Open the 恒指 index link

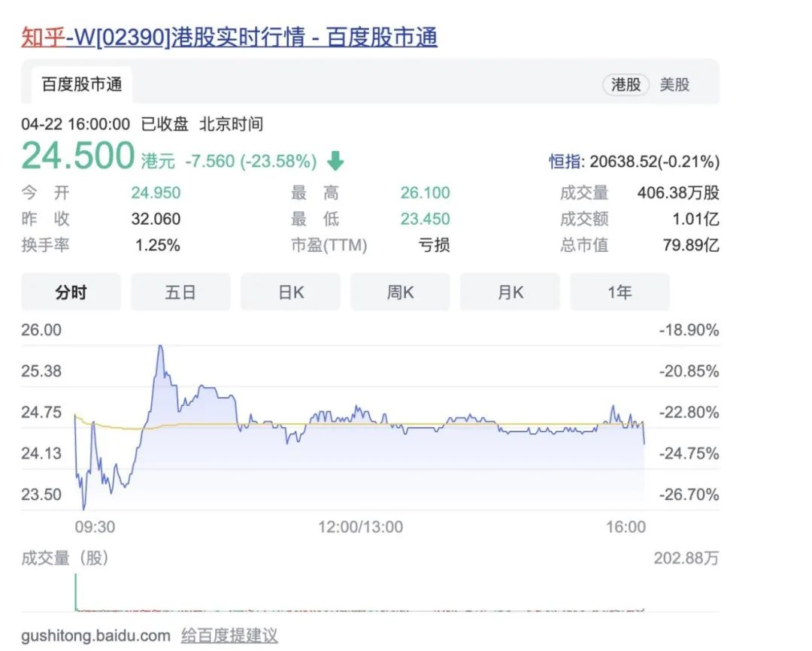point(565,161)
